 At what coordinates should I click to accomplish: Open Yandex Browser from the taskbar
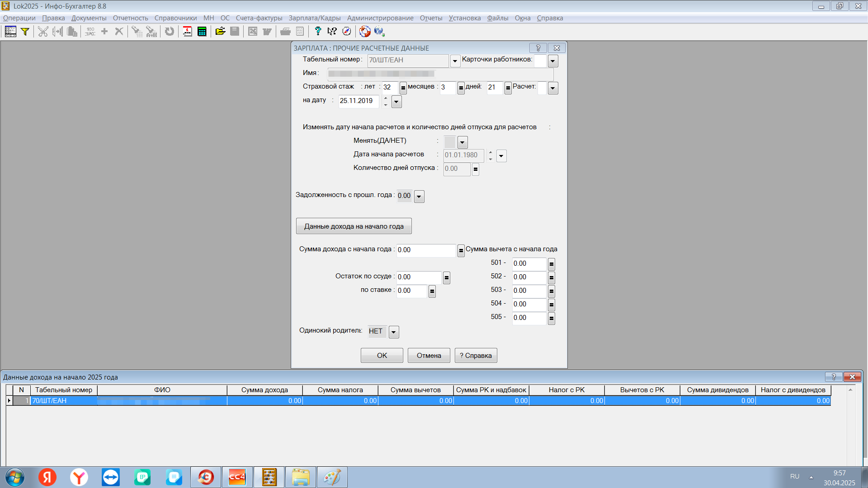pos(79,477)
